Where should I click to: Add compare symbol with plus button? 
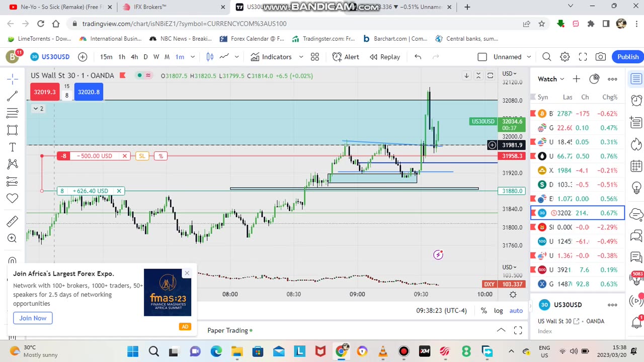(83, 57)
